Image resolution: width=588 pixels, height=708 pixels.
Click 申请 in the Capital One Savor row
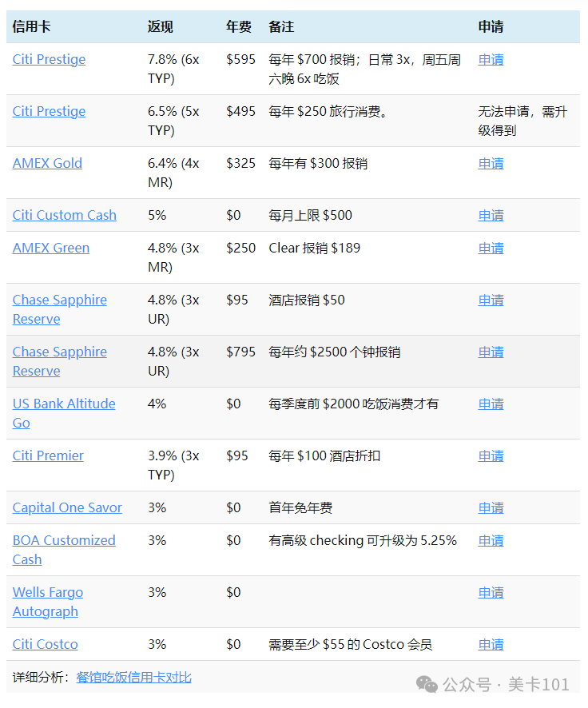click(x=491, y=508)
